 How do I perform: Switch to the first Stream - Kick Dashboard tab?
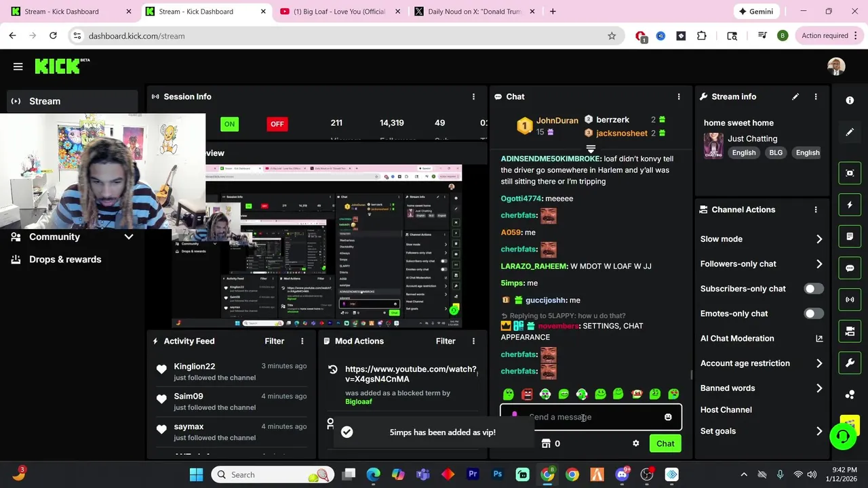pos(71,12)
